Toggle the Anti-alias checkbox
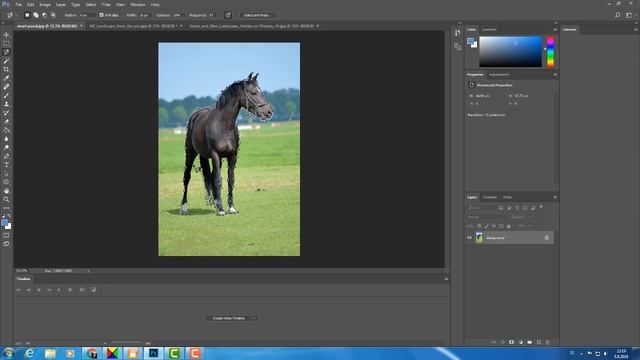The image size is (640, 360). click(x=102, y=15)
